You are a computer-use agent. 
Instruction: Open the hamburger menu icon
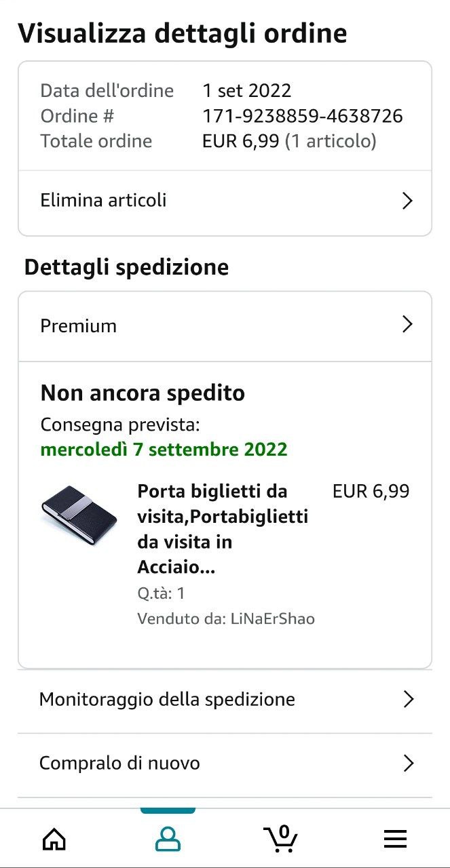[x=395, y=840]
